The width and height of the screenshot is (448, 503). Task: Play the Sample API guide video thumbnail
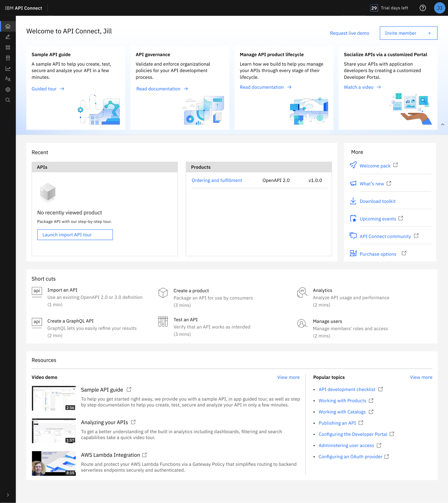(54, 398)
